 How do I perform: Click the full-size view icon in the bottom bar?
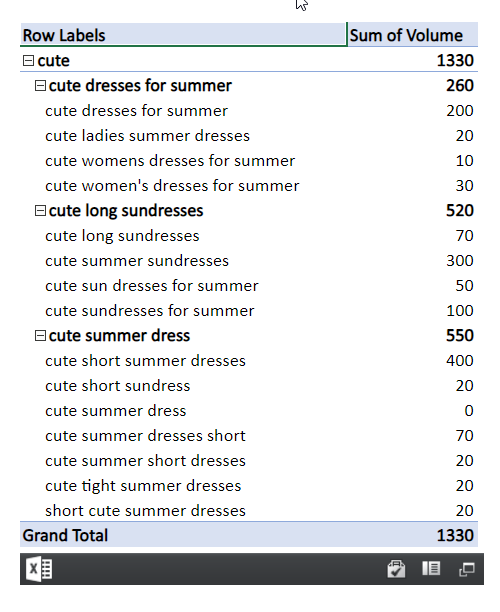point(466,569)
